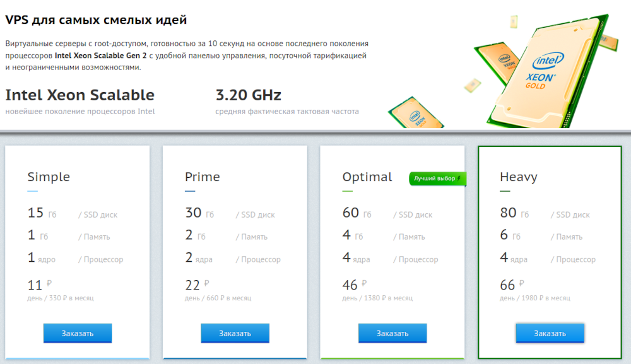This screenshot has width=631, height=364.
Task: Order the Simple VPS plan
Action: [77, 333]
